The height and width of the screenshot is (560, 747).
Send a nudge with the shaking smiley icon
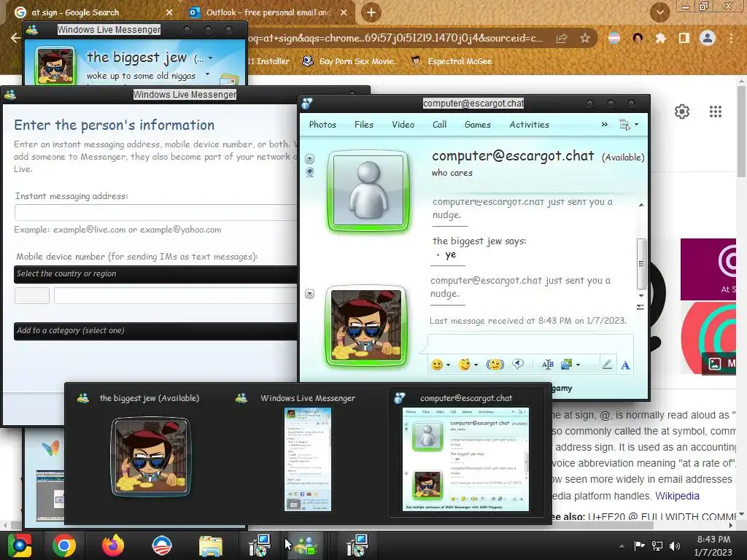pos(495,365)
